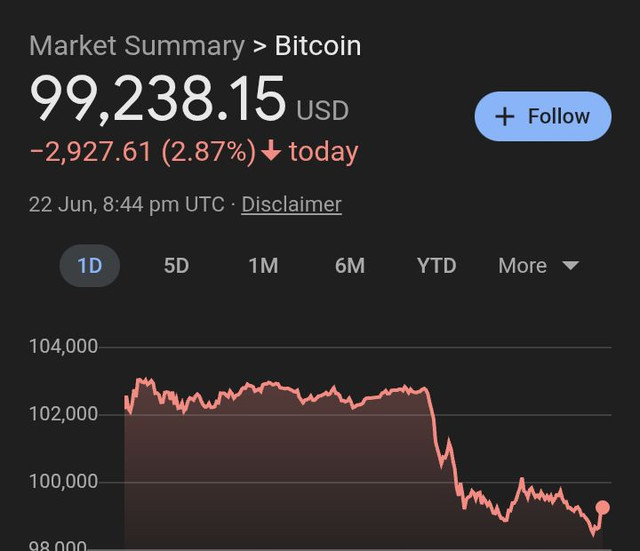
Task: Click the More dropdown triangle arrow
Action: (x=570, y=266)
